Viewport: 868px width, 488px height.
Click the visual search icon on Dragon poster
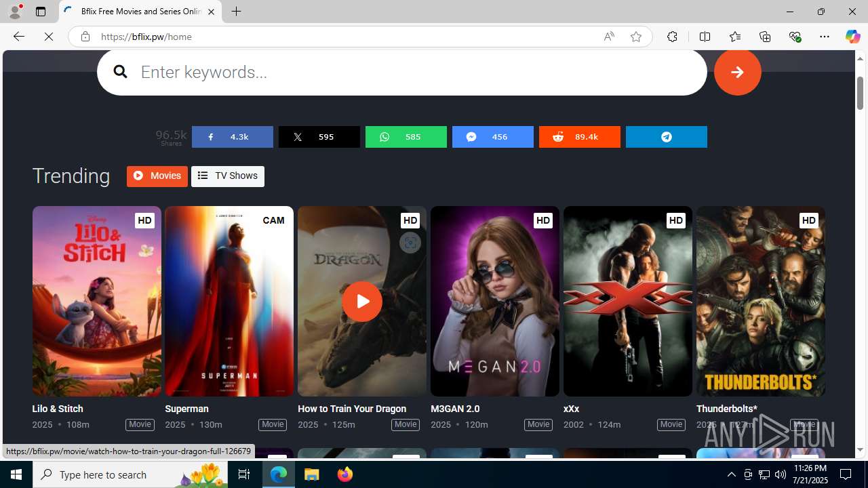(410, 243)
